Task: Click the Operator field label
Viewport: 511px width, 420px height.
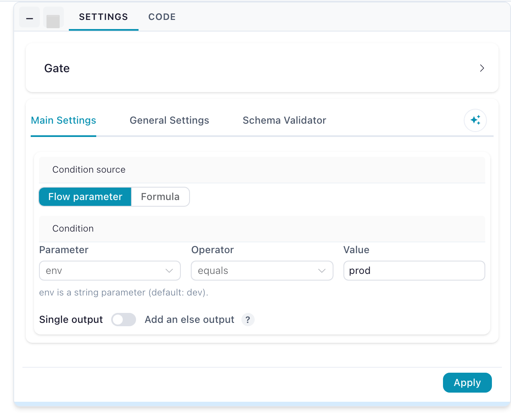Action: click(x=212, y=250)
